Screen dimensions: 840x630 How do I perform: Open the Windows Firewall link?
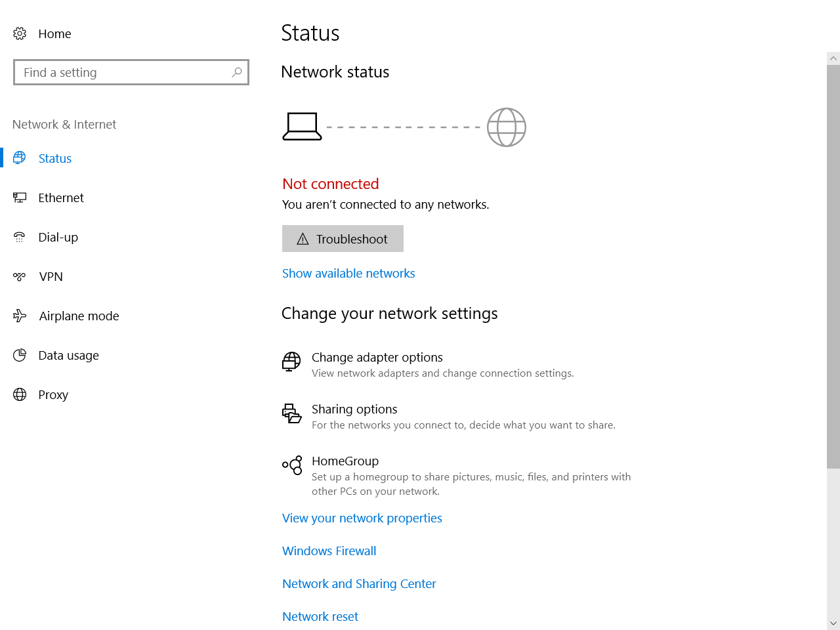[329, 551]
